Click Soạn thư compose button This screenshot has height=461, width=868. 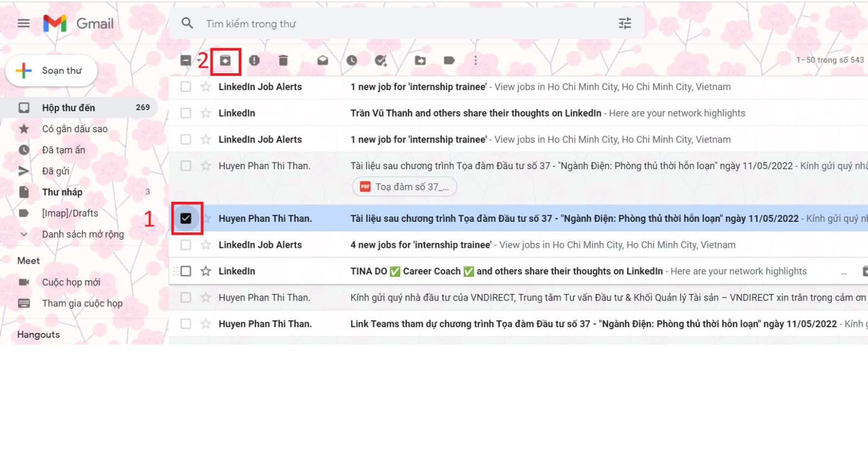pos(52,71)
